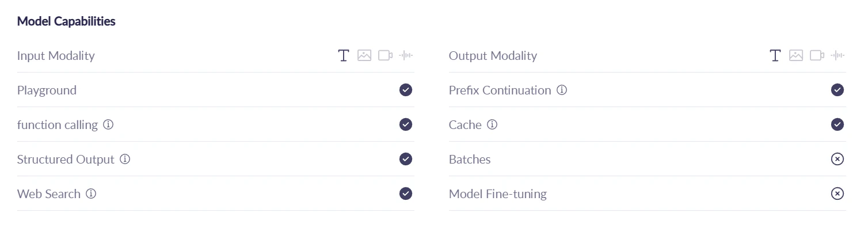Click the output modality text icon
Viewport: 868px width, 235px height.
pyautogui.click(x=775, y=56)
